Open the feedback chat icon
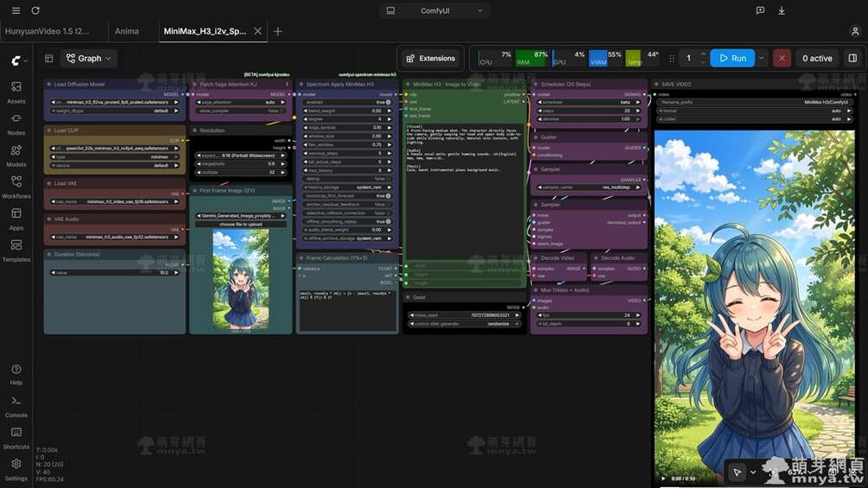Screen dimensions: 868x488 [760, 10]
